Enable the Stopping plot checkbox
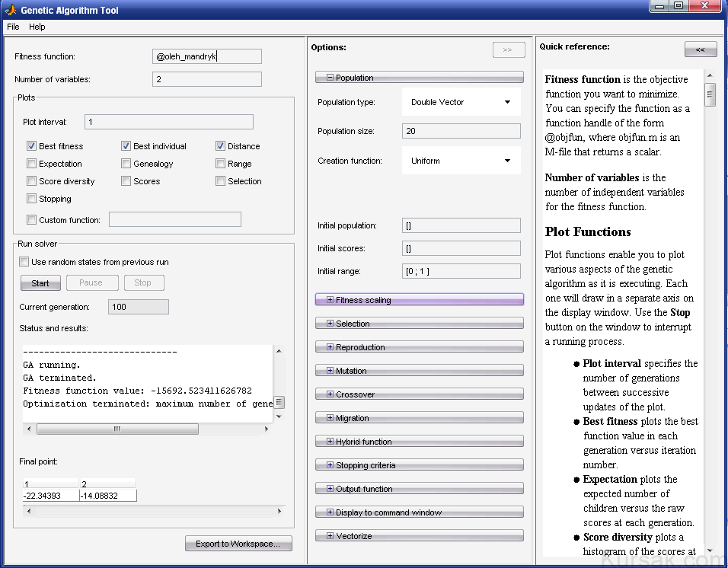 pyautogui.click(x=31, y=199)
